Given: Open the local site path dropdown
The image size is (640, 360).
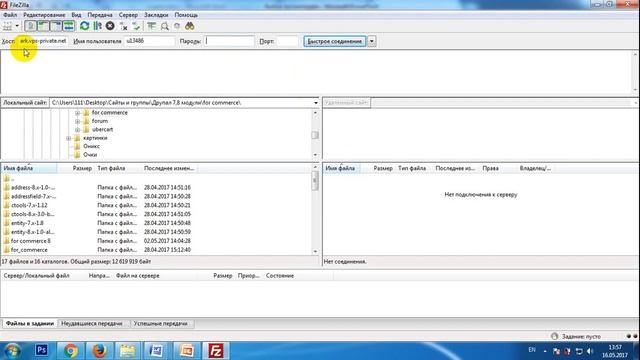Looking at the screenshot, I should (316, 103).
